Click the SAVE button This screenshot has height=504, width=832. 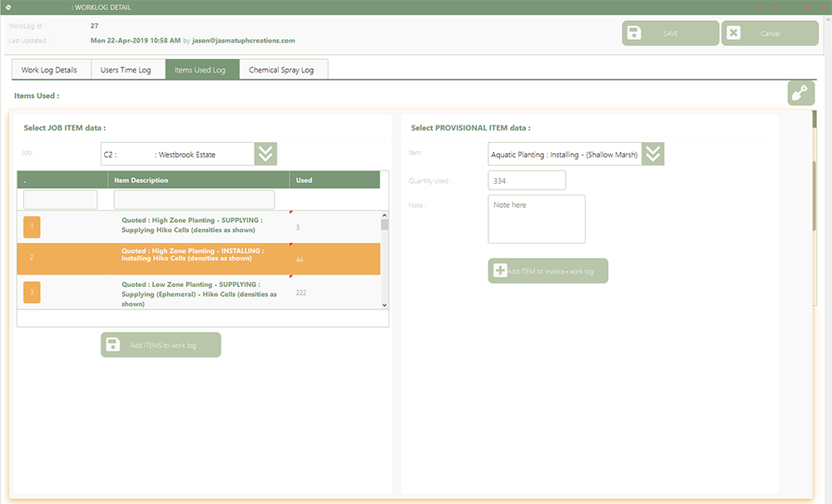[670, 33]
